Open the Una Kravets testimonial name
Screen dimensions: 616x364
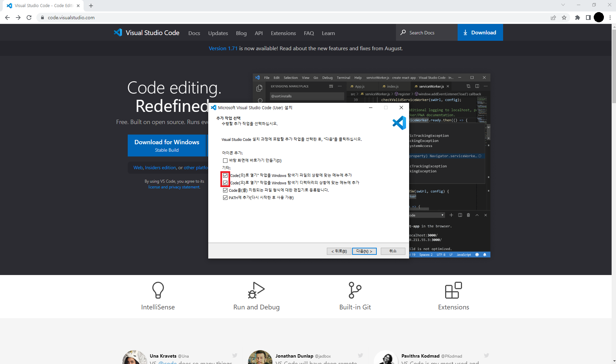coord(163,356)
